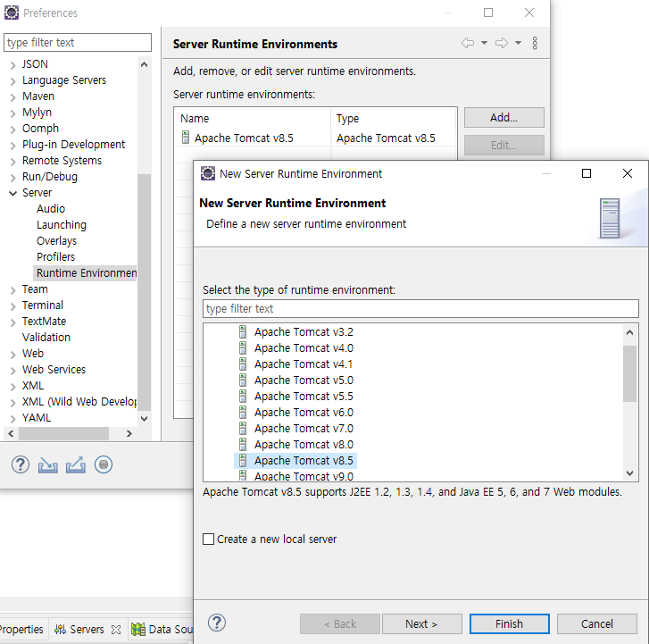Select the Validation preferences item
This screenshot has width=649, height=644.
(46, 338)
